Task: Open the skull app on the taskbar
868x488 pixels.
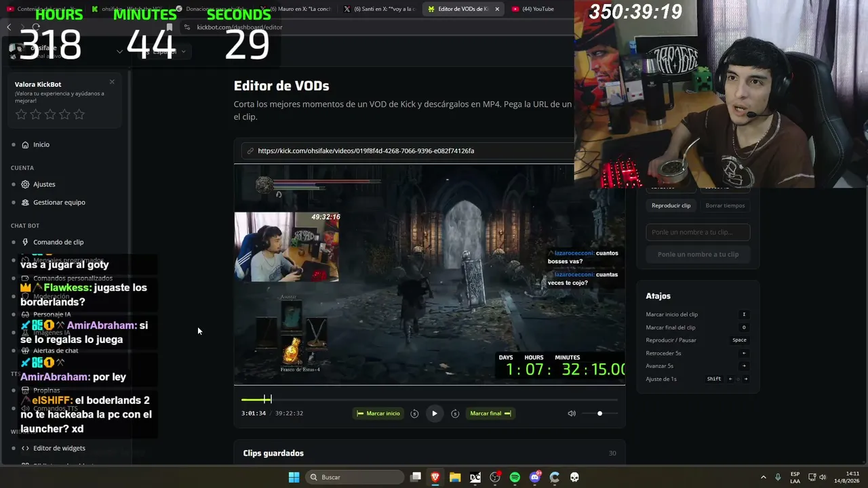Action: (x=574, y=477)
